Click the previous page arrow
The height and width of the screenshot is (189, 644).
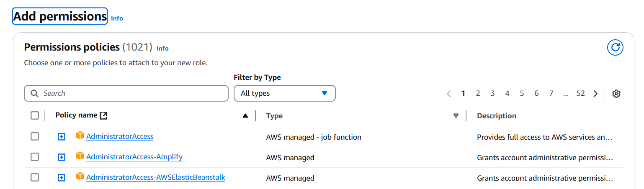tap(449, 94)
